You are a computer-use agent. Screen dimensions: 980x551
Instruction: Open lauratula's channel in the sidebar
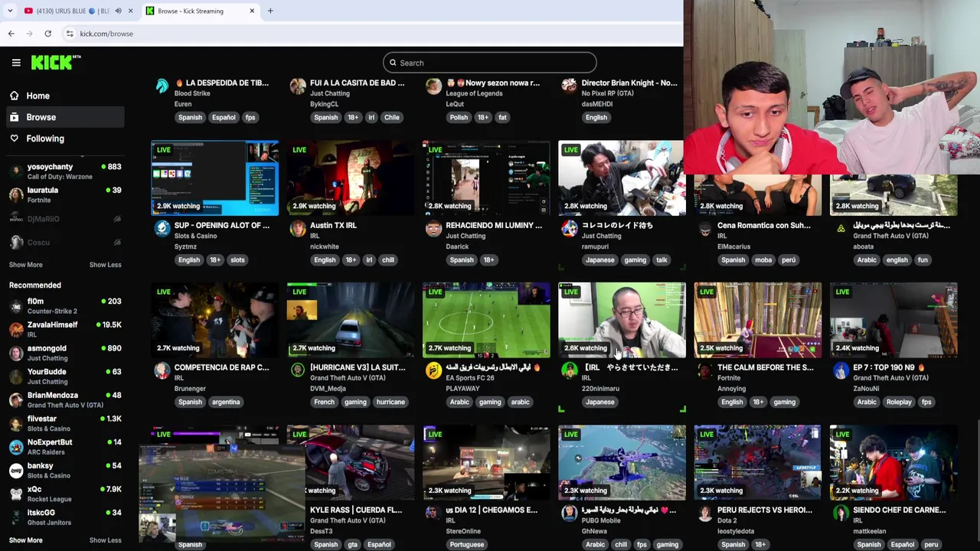pyautogui.click(x=64, y=195)
